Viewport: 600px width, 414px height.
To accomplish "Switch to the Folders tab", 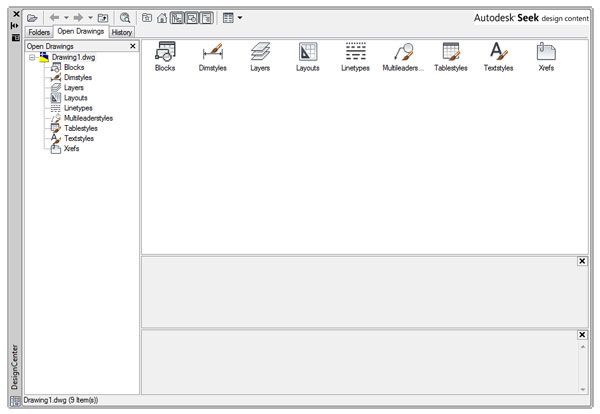I will [39, 32].
